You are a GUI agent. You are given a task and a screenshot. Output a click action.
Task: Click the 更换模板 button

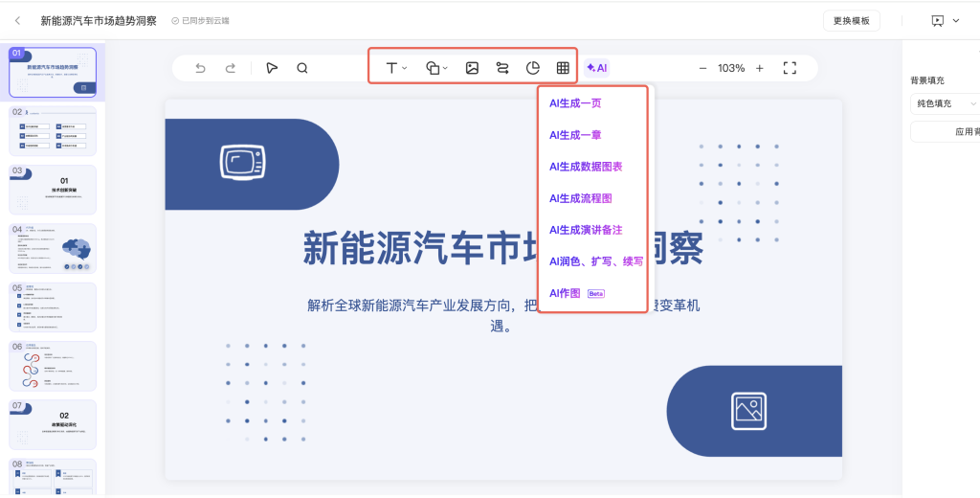(851, 20)
